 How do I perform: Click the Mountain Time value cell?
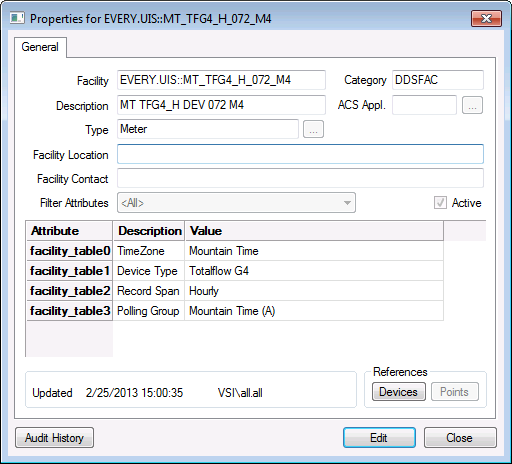(x=314, y=251)
